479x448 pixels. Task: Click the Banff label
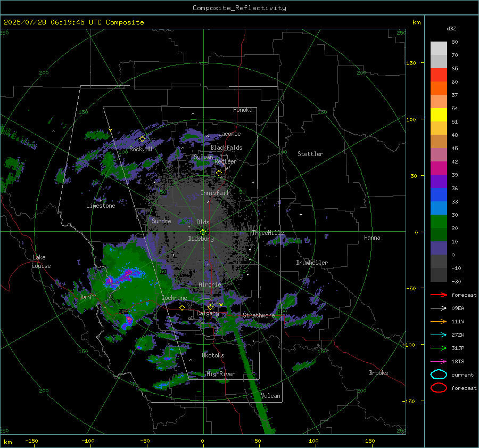[88, 297]
